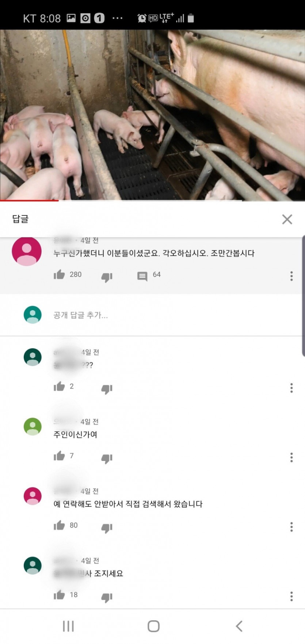
Task: Open the 64 replies icon on the top comment
Action: click(x=142, y=276)
